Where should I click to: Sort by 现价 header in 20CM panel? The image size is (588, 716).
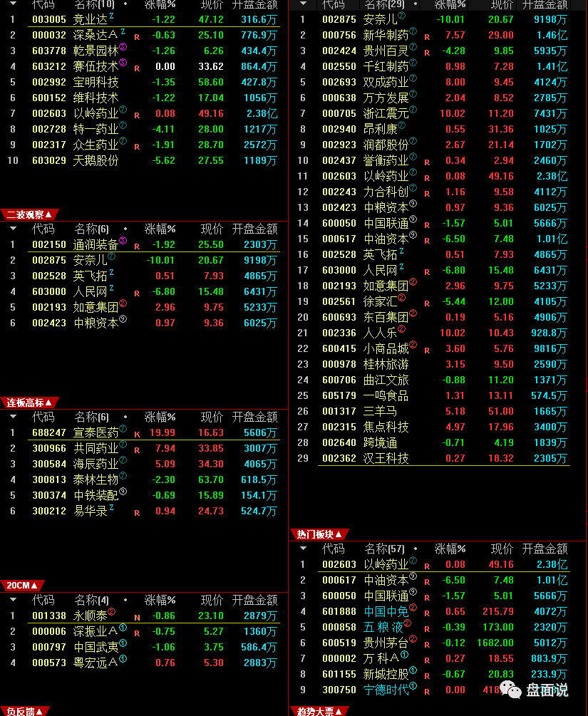coord(212,600)
